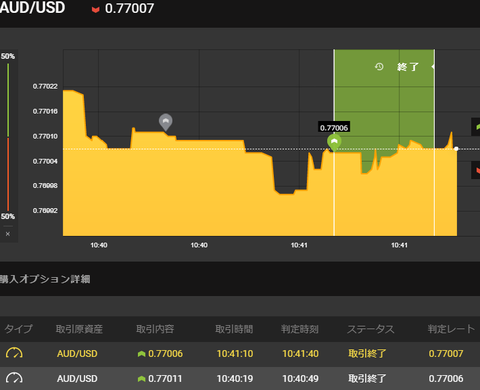The width and height of the screenshot is (480, 390).
Task: Click the current price 0.77007 in header
Action: (x=129, y=9)
